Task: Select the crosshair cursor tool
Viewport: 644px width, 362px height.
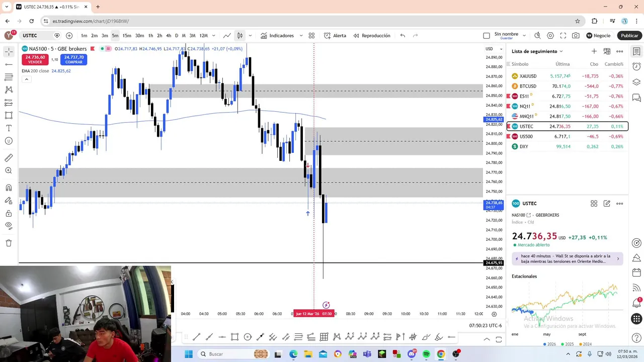Action: pyautogui.click(x=9, y=52)
